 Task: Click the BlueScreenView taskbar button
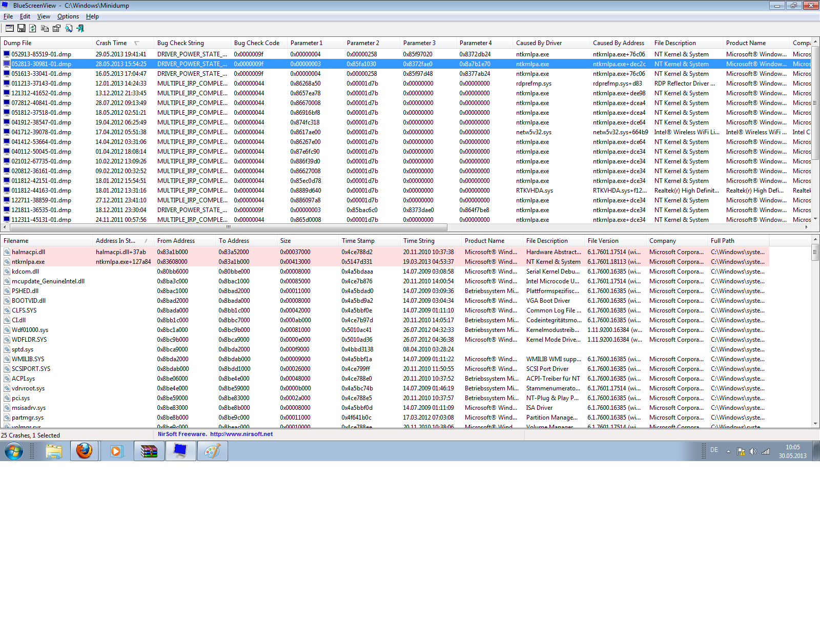(180, 451)
